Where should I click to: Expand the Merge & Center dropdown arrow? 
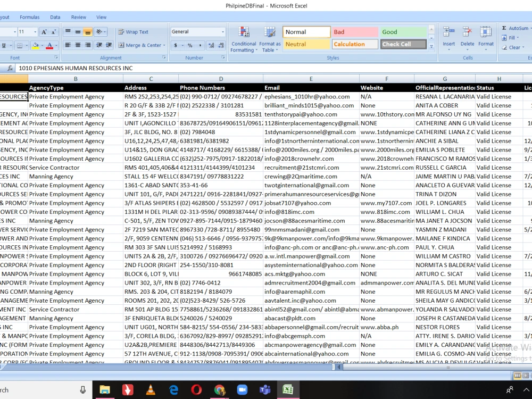coord(164,45)
